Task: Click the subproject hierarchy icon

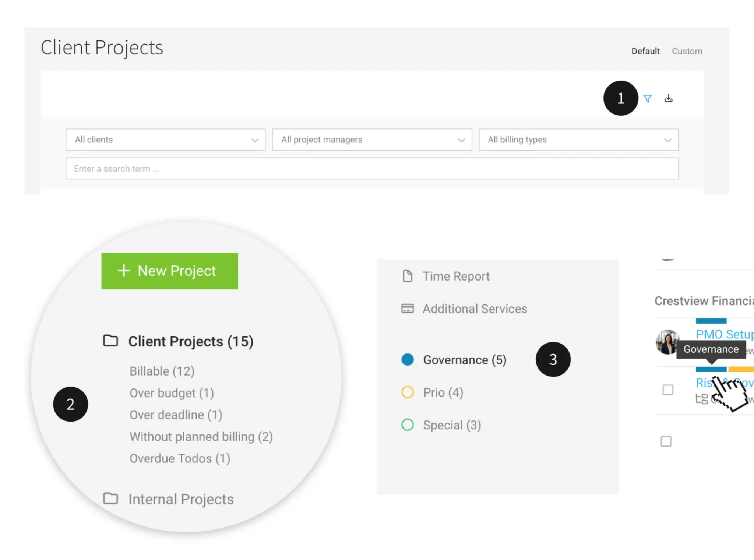Action: [x=701, y=399]
